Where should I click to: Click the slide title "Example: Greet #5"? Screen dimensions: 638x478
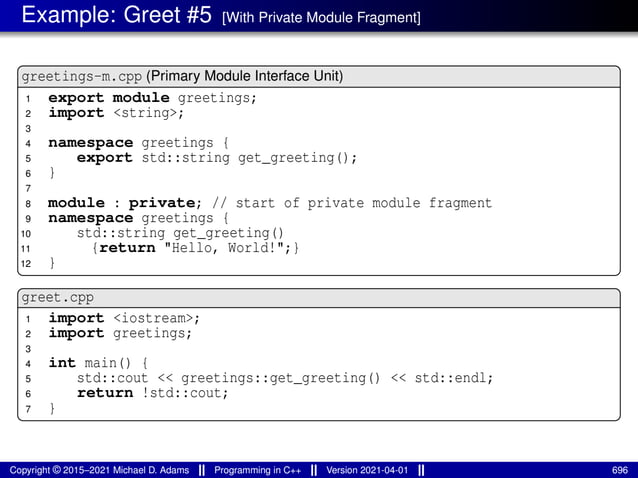(x=116, y=15)
